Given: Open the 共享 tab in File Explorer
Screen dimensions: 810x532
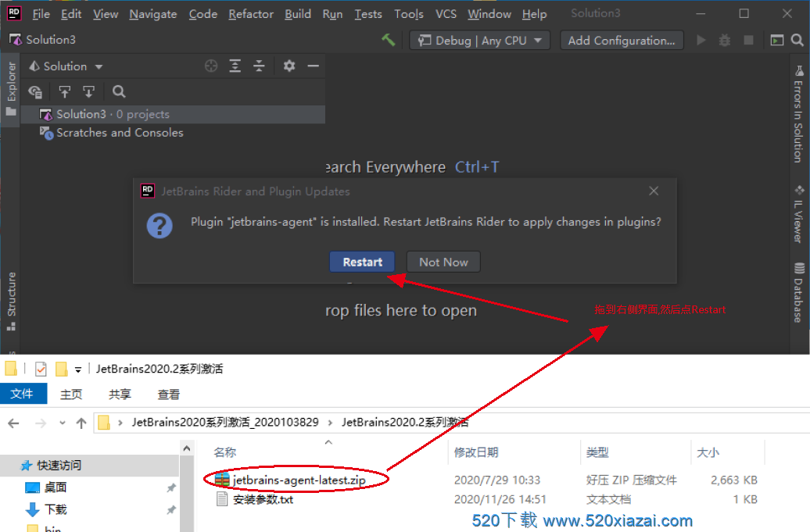Looking at the screenshot, I should point(120,395).
